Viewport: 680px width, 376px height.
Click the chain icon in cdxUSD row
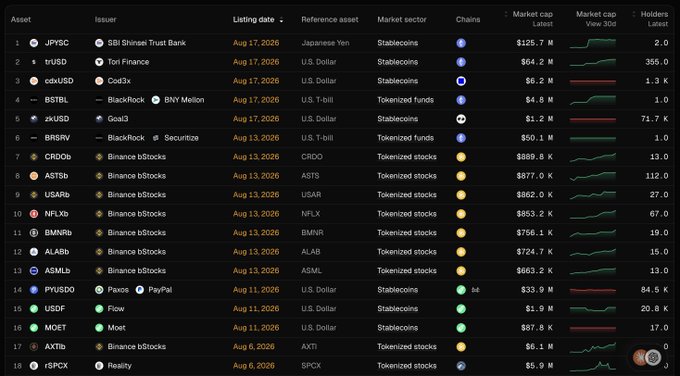(x=461, y=81)
